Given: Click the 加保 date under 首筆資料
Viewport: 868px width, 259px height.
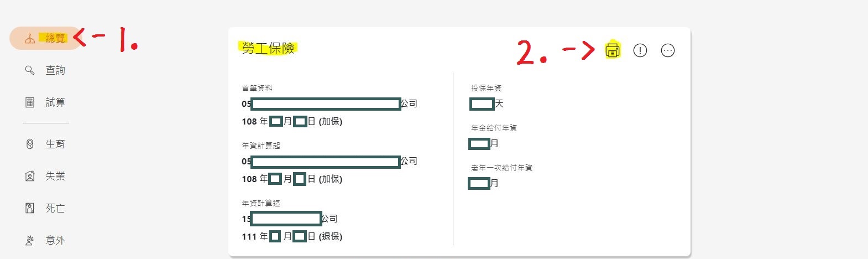Looking at the screenshot, I should (292, 122).
